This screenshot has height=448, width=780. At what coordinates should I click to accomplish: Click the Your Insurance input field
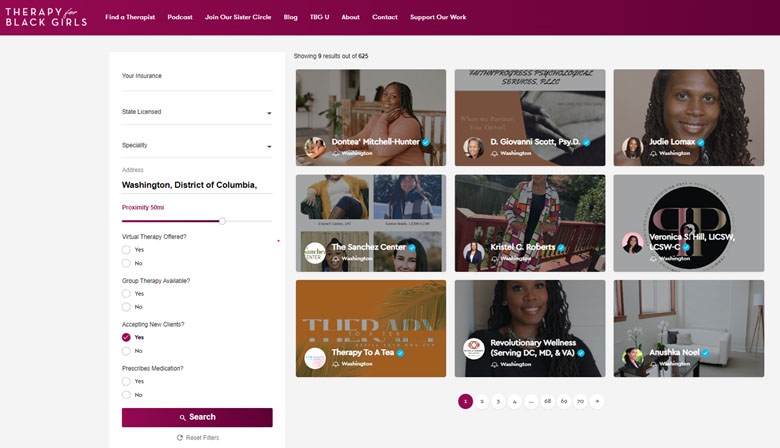pos(197,80)
